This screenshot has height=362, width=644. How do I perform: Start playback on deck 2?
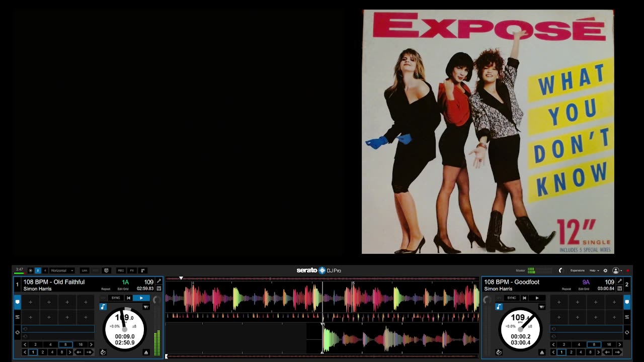pos(537,298)
